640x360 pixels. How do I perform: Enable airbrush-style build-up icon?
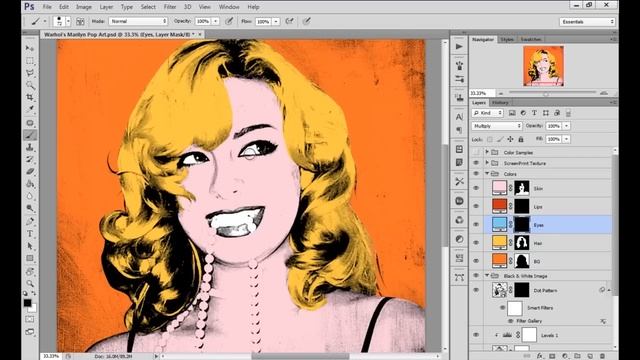[289, 21]
